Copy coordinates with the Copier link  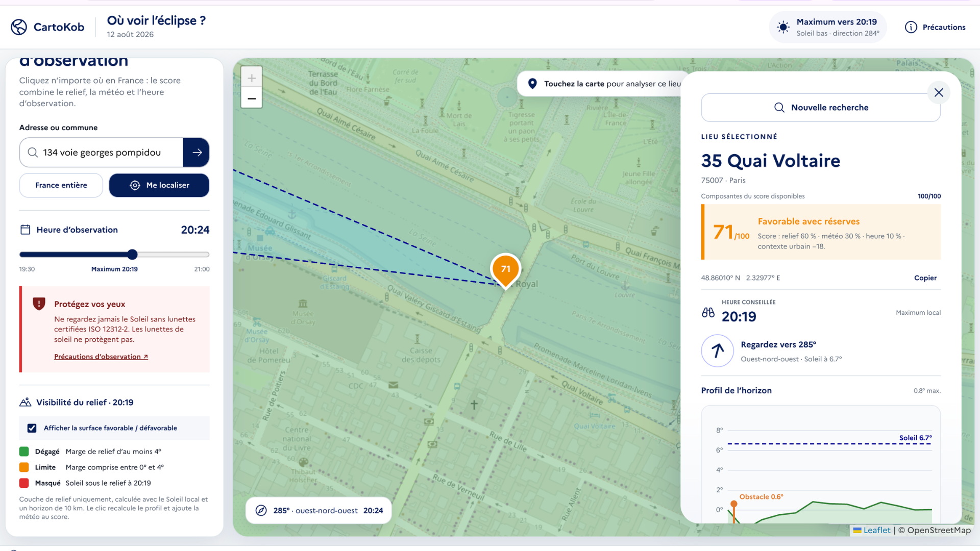click(x=925, y=278)
